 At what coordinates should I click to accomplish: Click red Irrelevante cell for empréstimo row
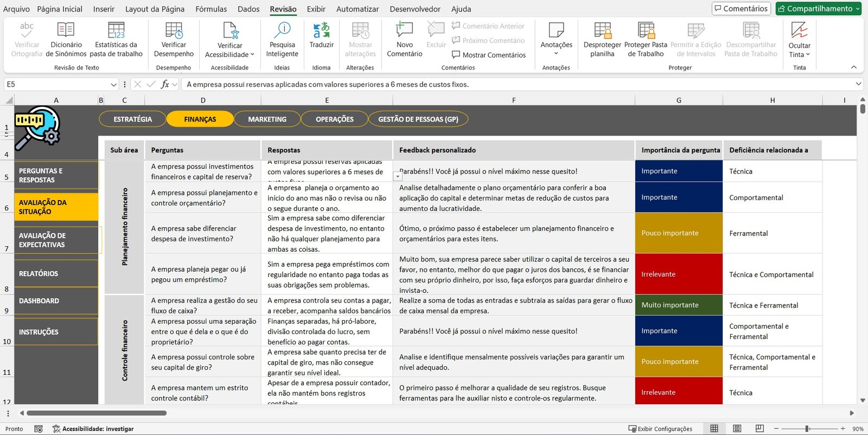[x=679, y=274]
